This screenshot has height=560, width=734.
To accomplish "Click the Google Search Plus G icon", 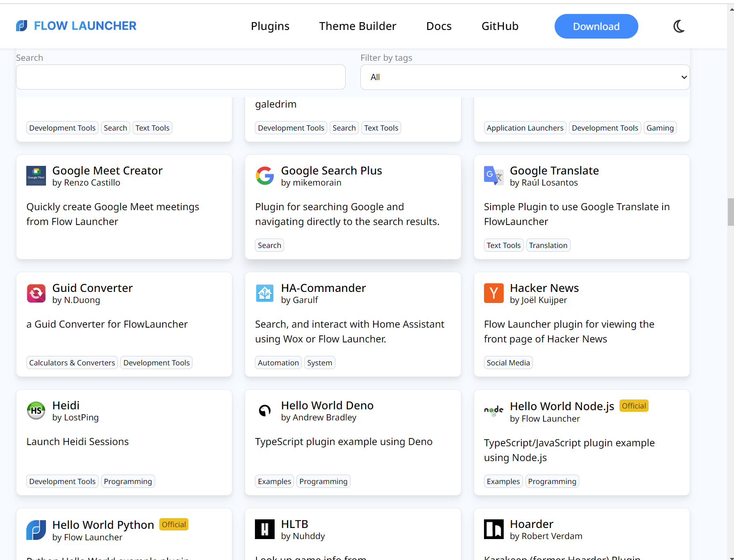I will (x=265, y=176).
